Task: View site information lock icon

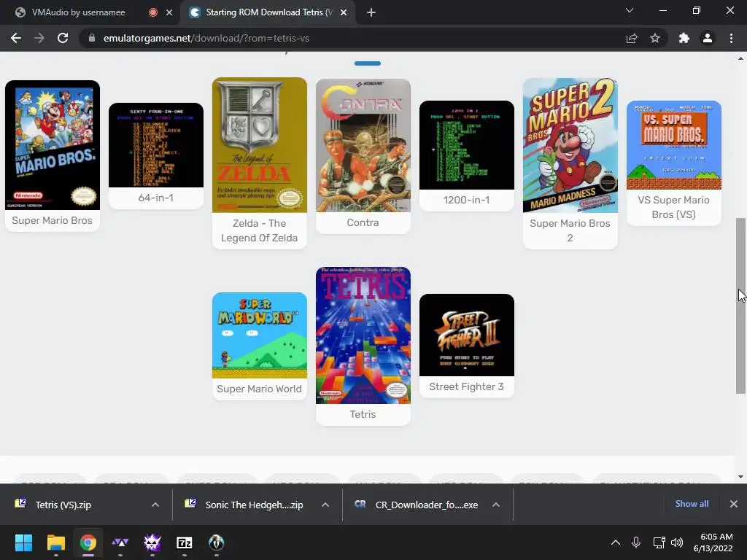Action: pos(92,38)
